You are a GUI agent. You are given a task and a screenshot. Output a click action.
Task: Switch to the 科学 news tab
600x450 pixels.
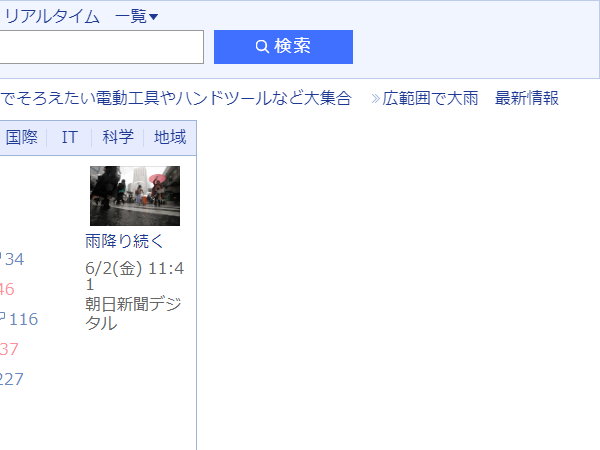(x=118, y=137)
